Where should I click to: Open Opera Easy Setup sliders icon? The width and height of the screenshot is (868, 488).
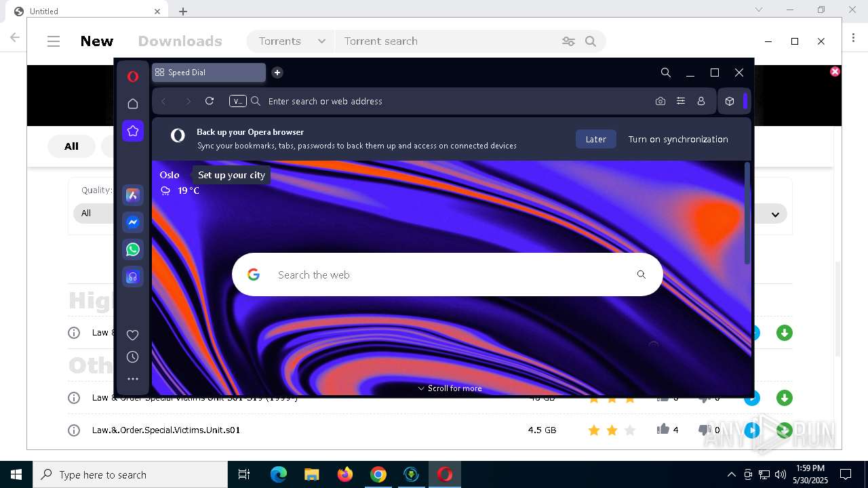pos(681,101)
